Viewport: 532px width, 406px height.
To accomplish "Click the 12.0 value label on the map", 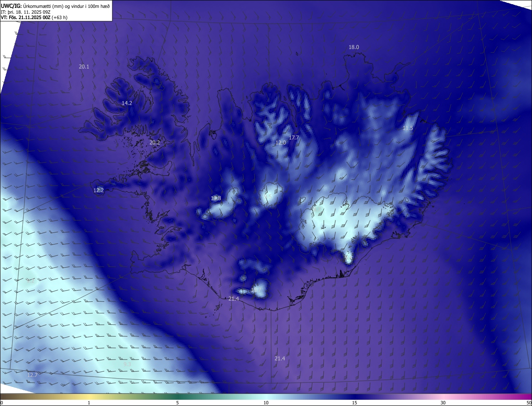I will click(281, 142).
